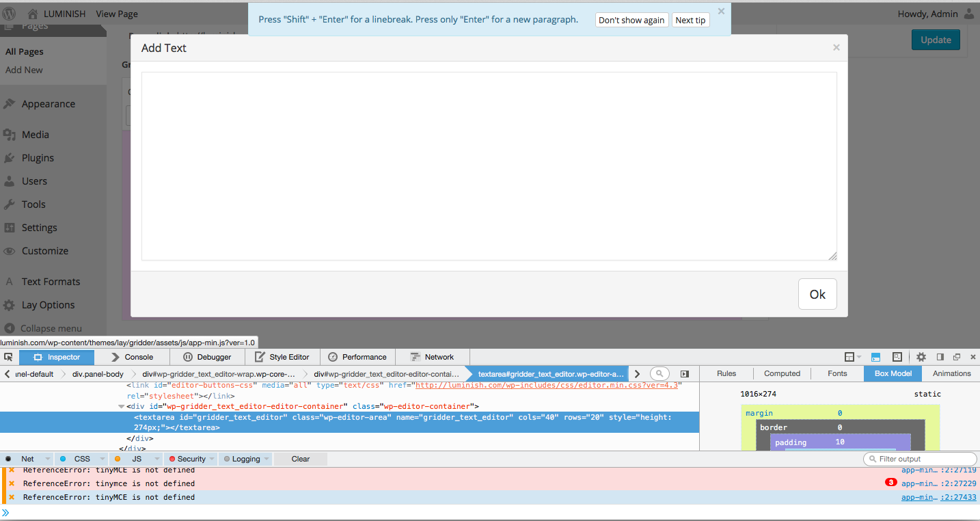Toggle the Net console filter
This screenshot has width=980, height=521.
(x=28, y=458)
